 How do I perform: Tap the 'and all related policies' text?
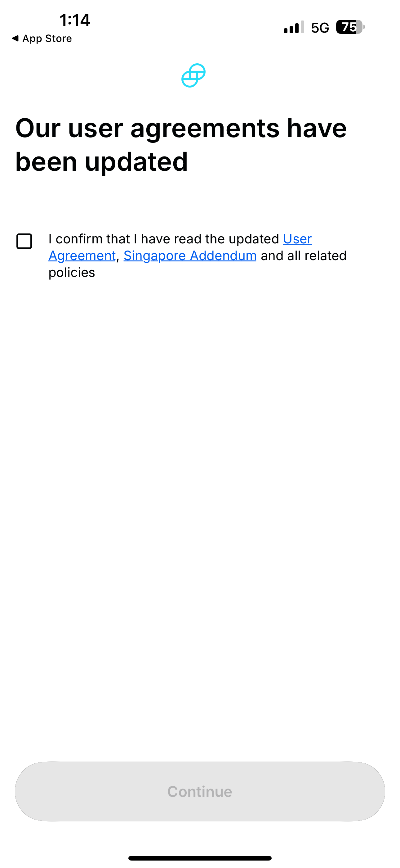pos(198,264)
